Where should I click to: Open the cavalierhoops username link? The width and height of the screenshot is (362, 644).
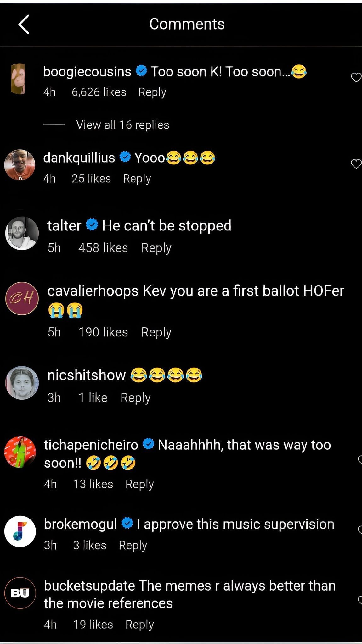pyautogui.click(x=93, y=291)
